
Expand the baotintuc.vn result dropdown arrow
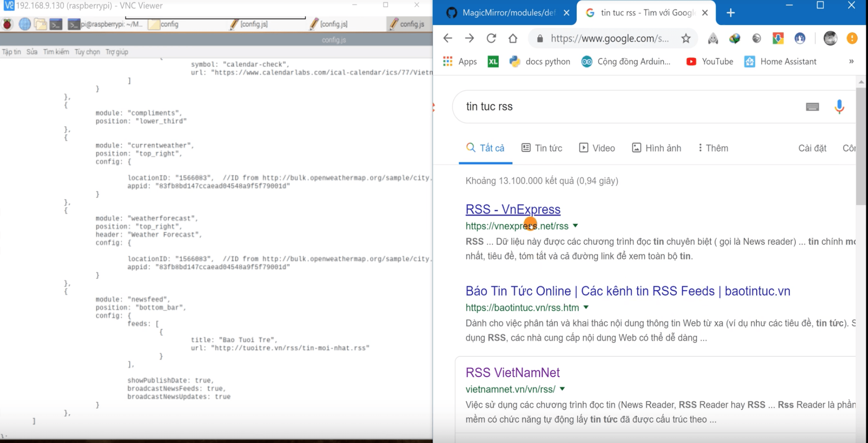tap(586, 308)
